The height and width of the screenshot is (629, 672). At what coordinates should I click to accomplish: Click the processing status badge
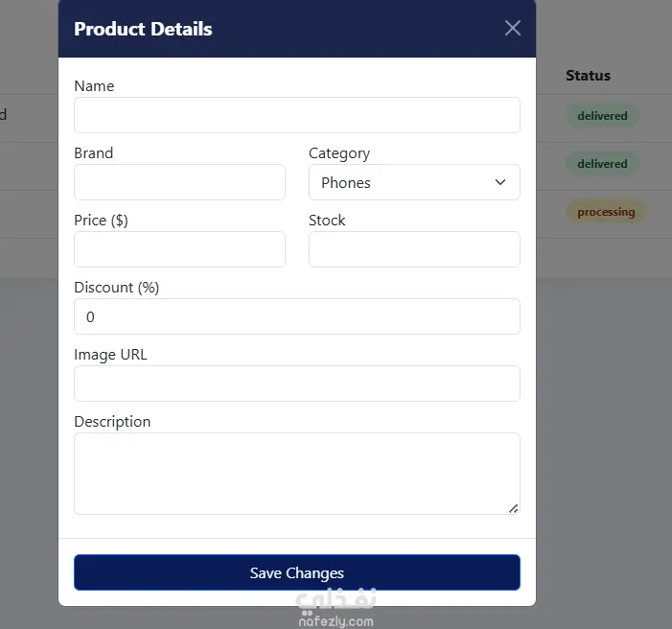pos(606,212)
